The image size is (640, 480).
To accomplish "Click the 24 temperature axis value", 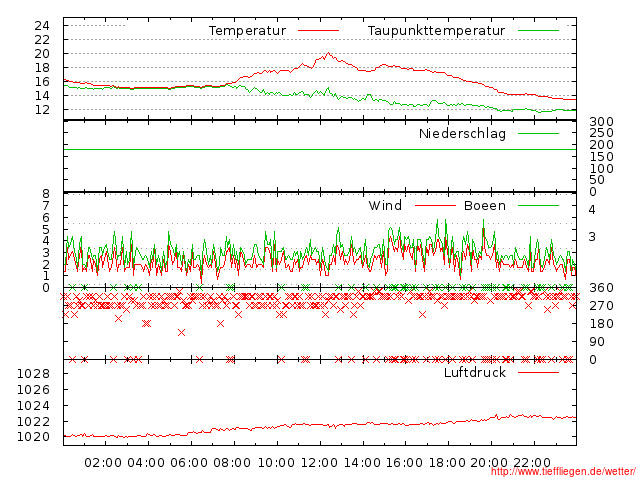I will [x=42, y=26].
